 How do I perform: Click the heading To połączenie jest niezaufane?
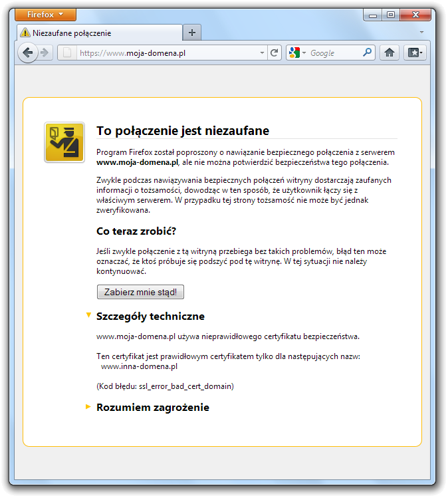(x=183, y=131)
